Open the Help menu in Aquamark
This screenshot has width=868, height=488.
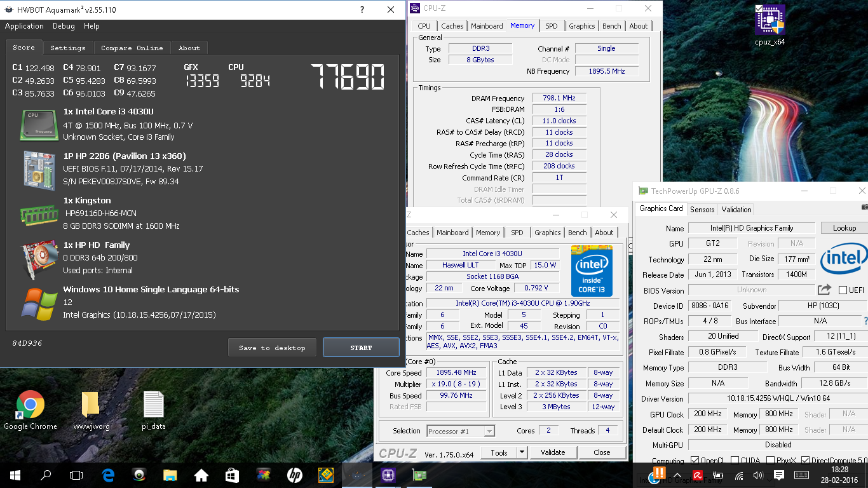(92, 26)
